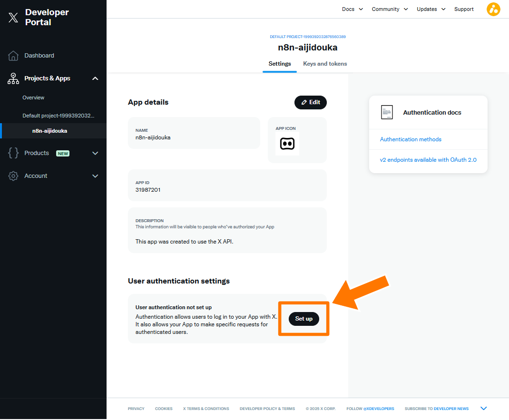Open Authentication methods link
Image resolution: width=509 pixels, height=420 pixels.
tap(411, 139)
